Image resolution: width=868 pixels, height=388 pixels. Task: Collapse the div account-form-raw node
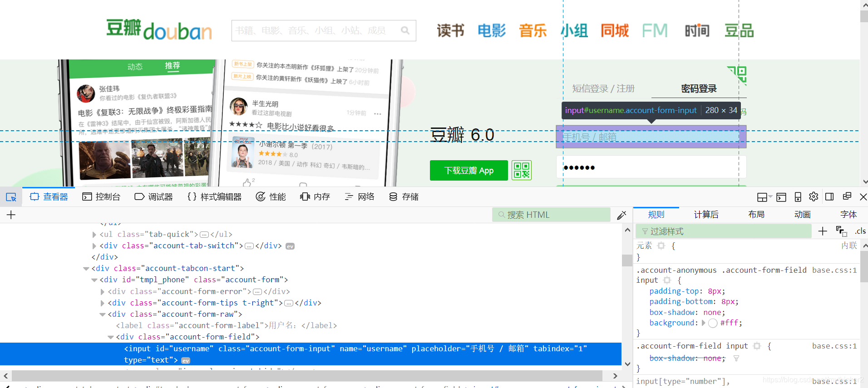point(103,314)
